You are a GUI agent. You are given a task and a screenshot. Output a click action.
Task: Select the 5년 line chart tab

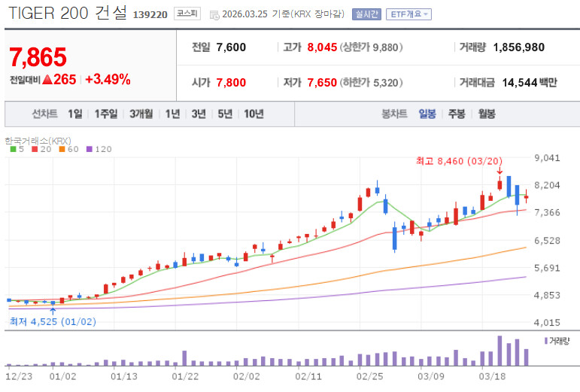point(225,114)
